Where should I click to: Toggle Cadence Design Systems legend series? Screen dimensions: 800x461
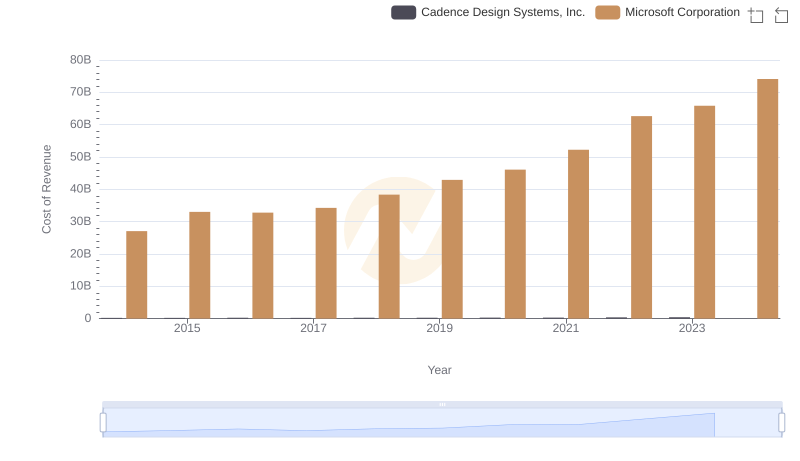pyautogui.click(x=488, y=12)
